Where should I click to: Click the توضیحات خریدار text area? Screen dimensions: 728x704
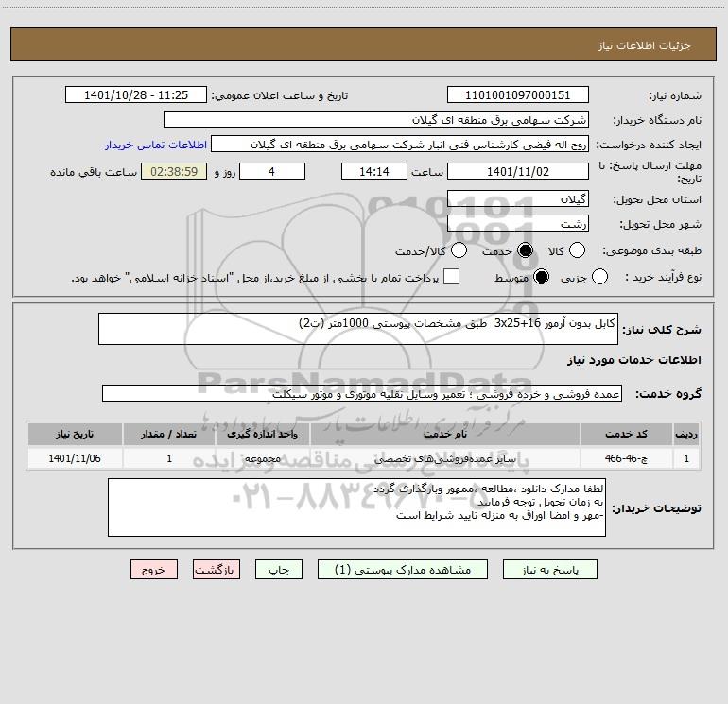tap(356, 507)
